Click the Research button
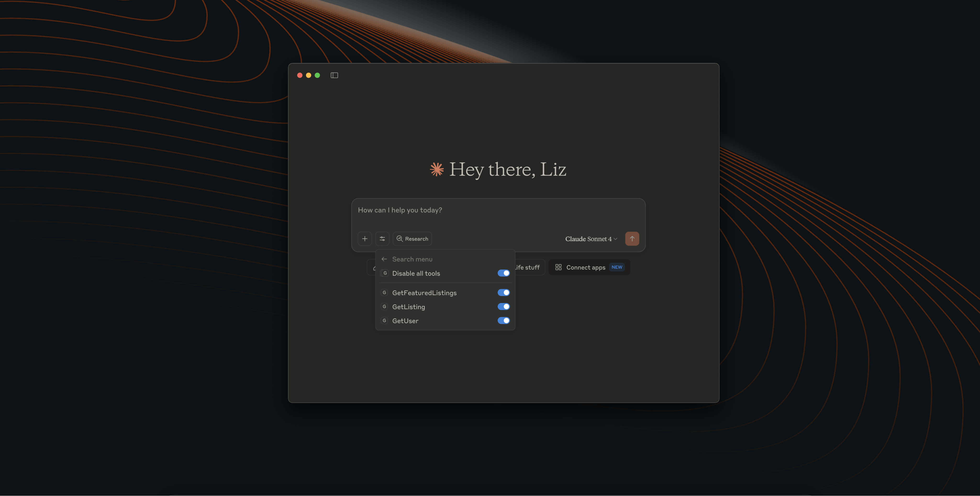 412,239
